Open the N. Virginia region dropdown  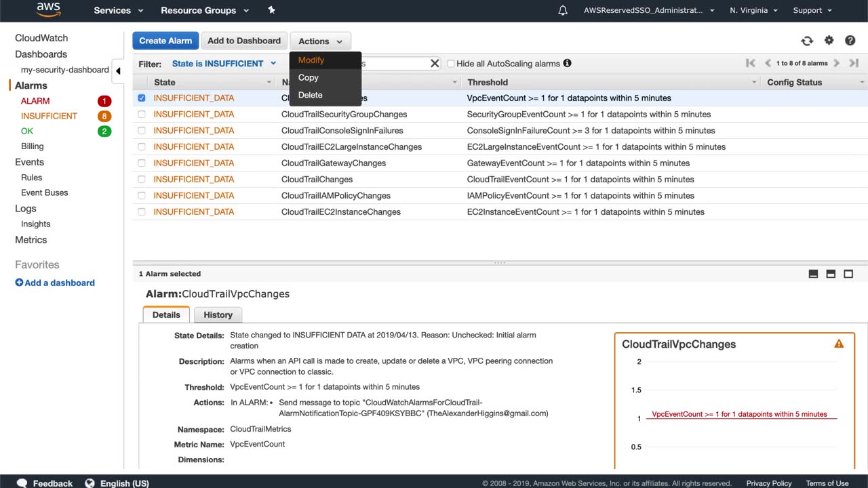click(753, 10)
